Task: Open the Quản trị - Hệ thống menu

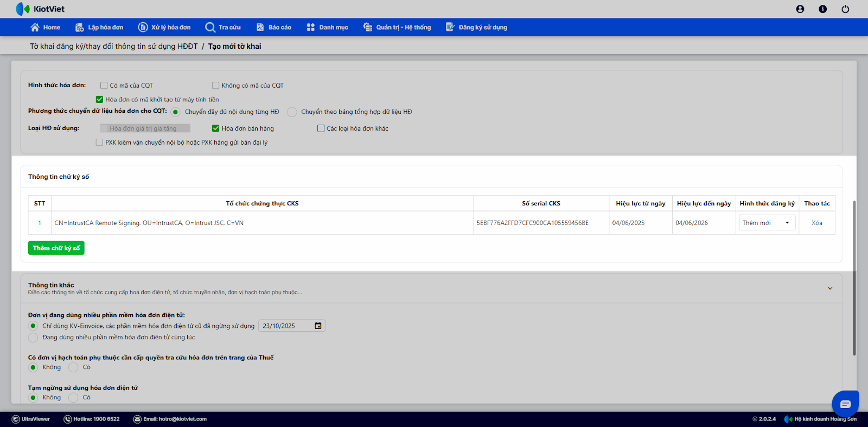Action: click(x=397, y=27)
